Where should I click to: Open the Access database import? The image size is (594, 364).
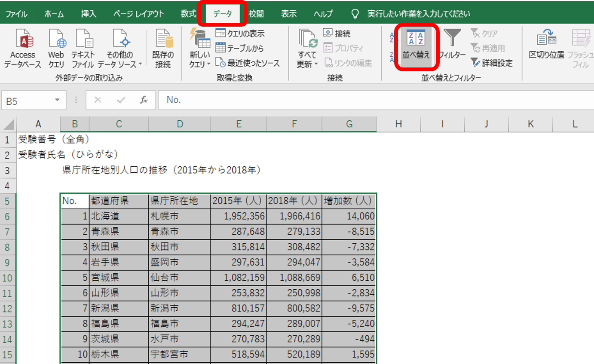22,49
